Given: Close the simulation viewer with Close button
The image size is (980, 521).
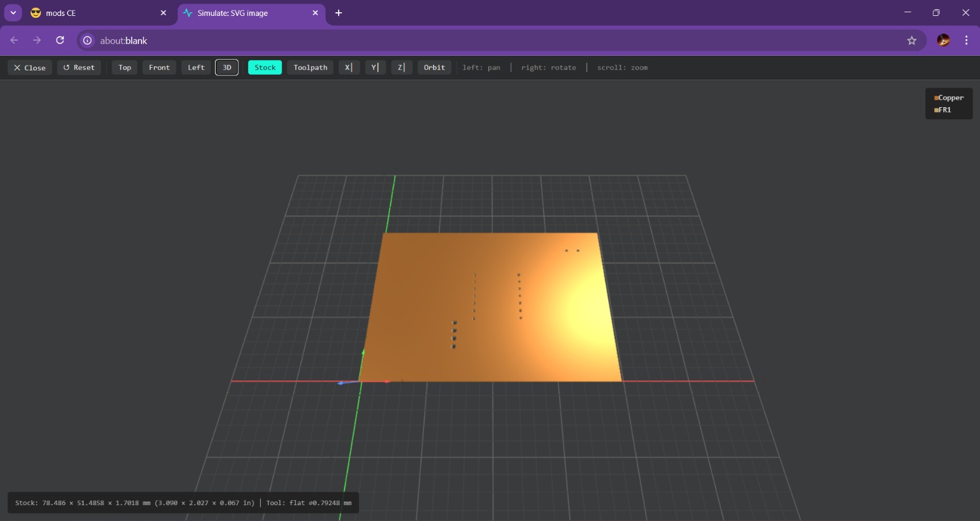Looking at the screenshot, I should (29, 67).
